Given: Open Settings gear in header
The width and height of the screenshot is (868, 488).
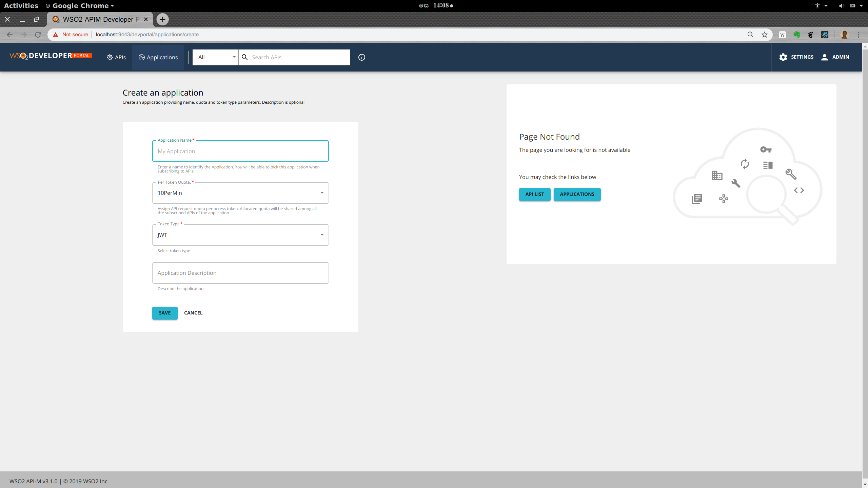Looking at the screenshot, I should coord(783,57).
